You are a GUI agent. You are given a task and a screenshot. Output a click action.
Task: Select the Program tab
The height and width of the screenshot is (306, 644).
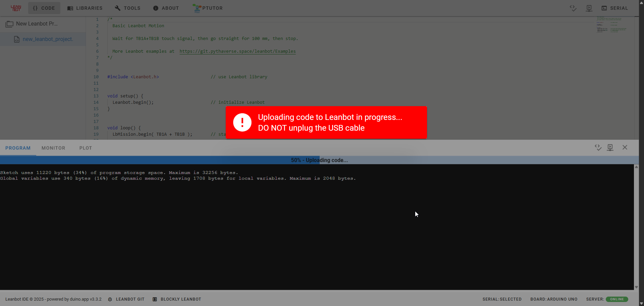[18, 148]
